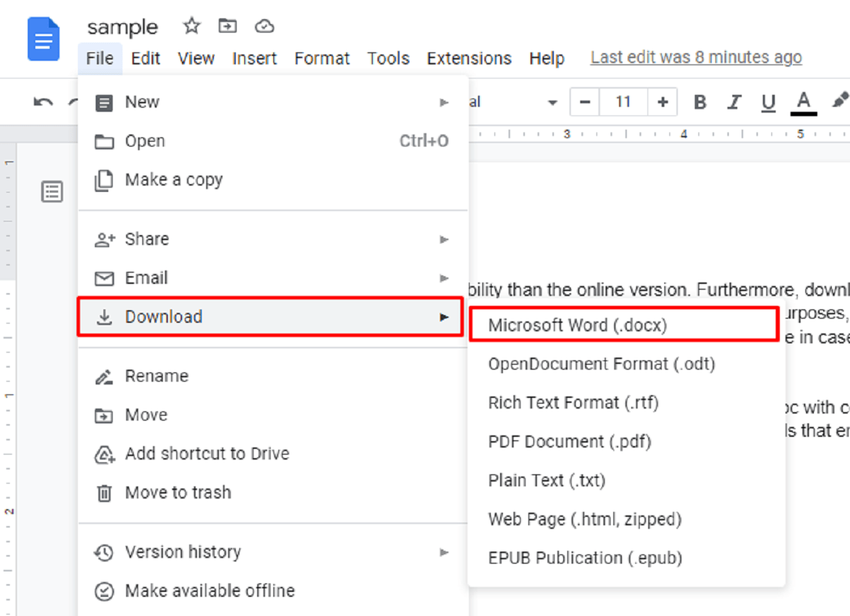Toggle bold text formatting
This screenshot has height=616, width=850.
pos(700,102)
